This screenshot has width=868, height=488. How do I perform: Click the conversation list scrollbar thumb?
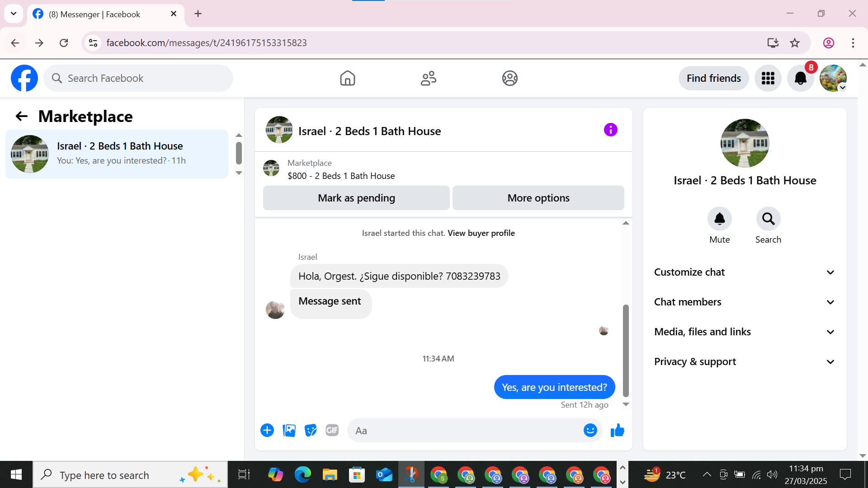(239, 153)
